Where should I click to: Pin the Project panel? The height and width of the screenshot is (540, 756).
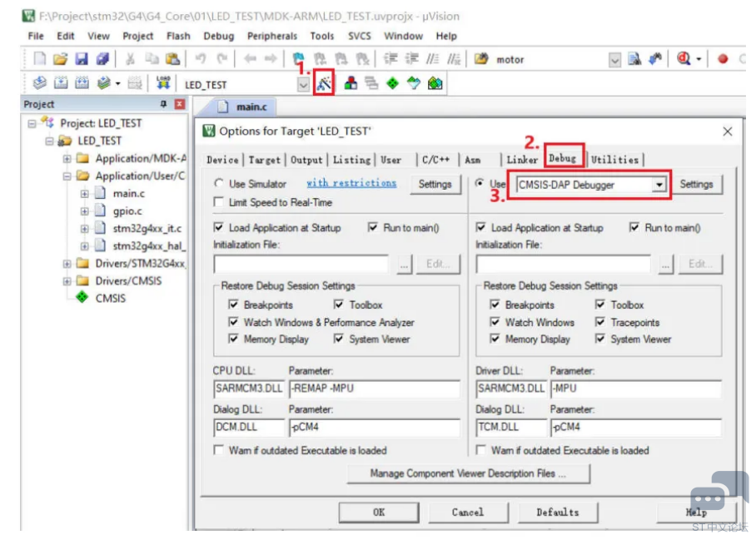pos(163,104)
